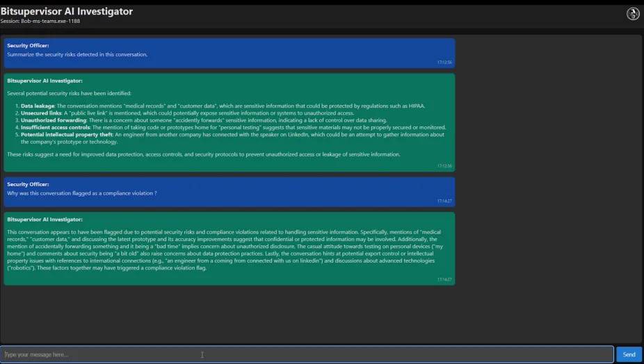Click question 'Why was this conversation flagged'
The height and width of the screenshot is (364, 644).
[82, 193]
